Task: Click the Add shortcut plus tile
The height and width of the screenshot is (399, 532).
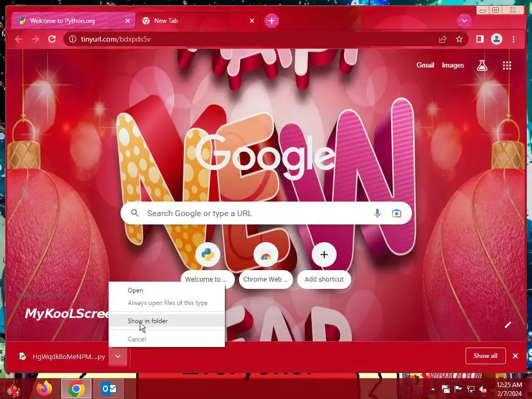Action: point(324,255)
